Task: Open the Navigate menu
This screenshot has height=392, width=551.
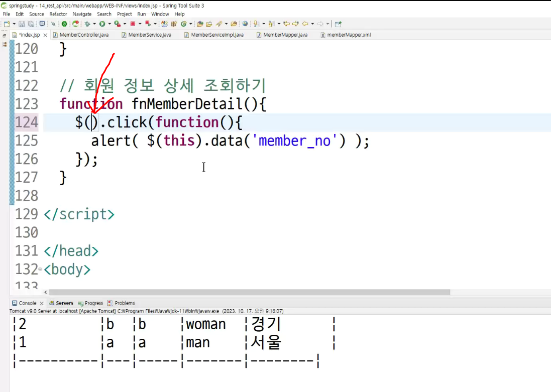Action: 82,14
